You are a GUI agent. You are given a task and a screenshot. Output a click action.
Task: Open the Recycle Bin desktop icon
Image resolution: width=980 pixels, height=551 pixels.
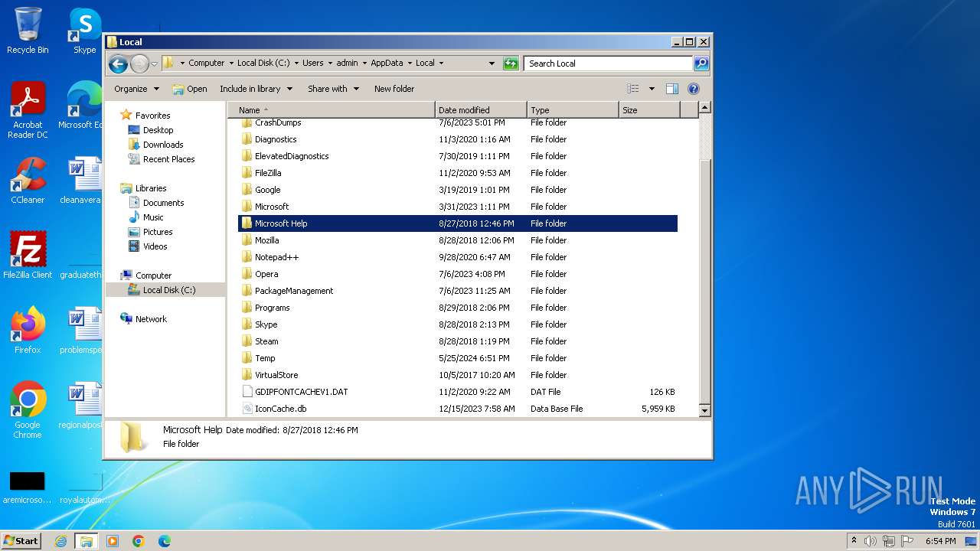point(28,31)
